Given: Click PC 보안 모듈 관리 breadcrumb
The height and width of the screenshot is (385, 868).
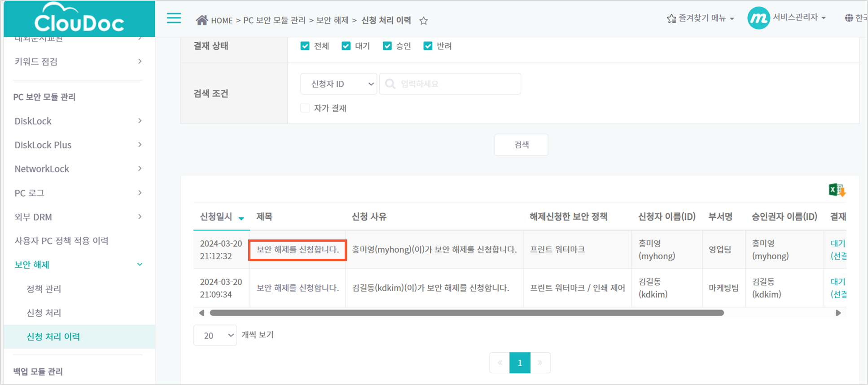Looking at the screenshot, I should pos(274,20).
